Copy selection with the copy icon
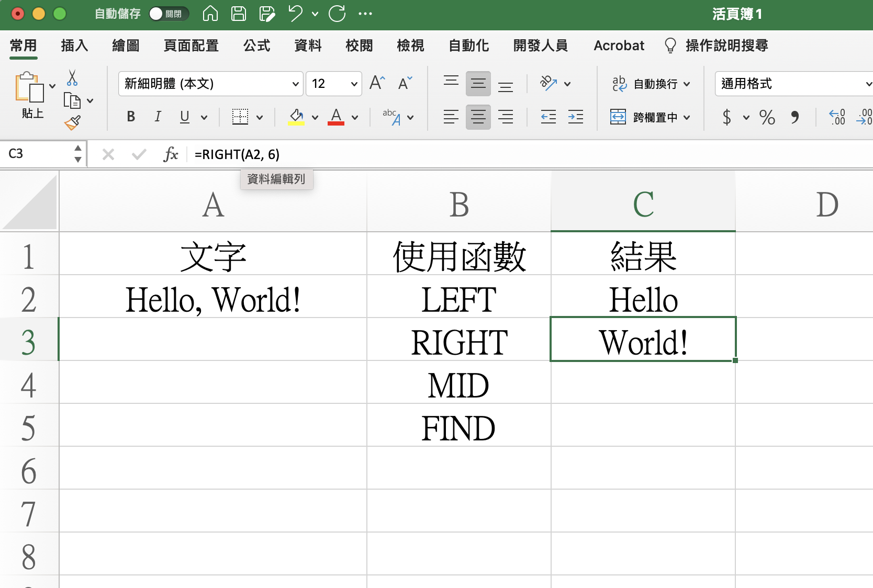Viewport: 873px width, 588px height. point(72,100)
